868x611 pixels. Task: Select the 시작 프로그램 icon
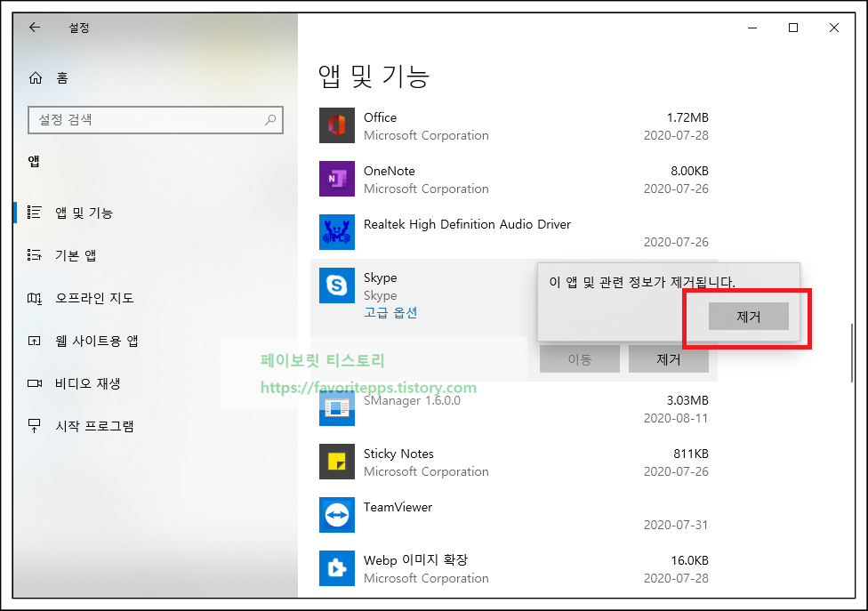click(x=35, y=426)
